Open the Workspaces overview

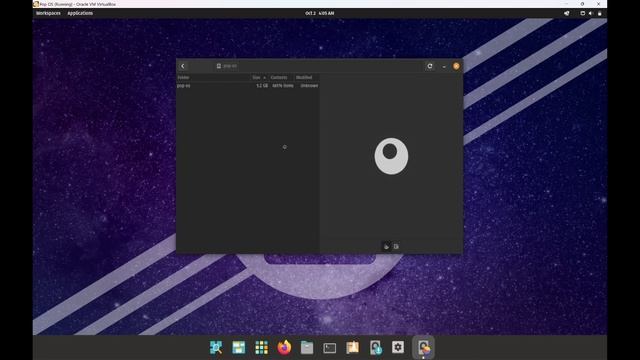48,13
